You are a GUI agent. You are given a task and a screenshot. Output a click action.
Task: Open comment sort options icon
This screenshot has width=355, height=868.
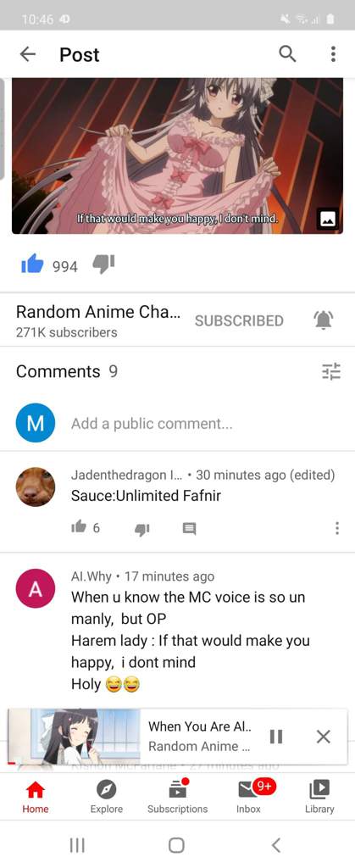point(331,371)
